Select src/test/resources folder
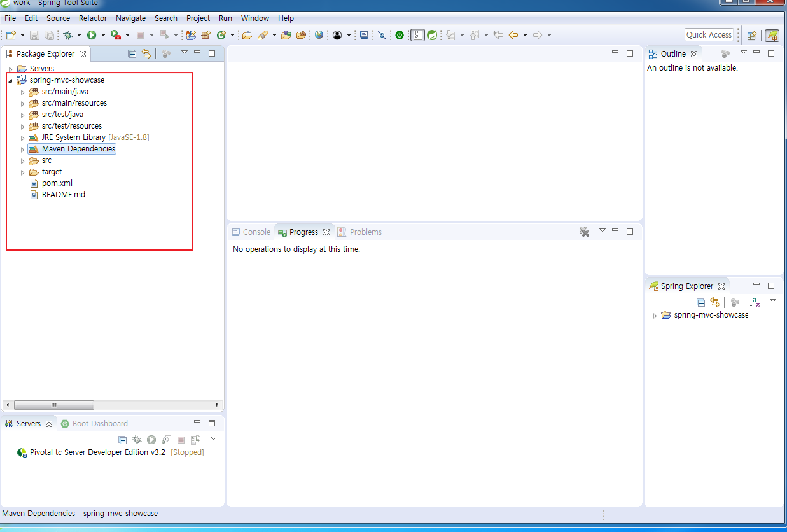 click(x=66, y=126)
